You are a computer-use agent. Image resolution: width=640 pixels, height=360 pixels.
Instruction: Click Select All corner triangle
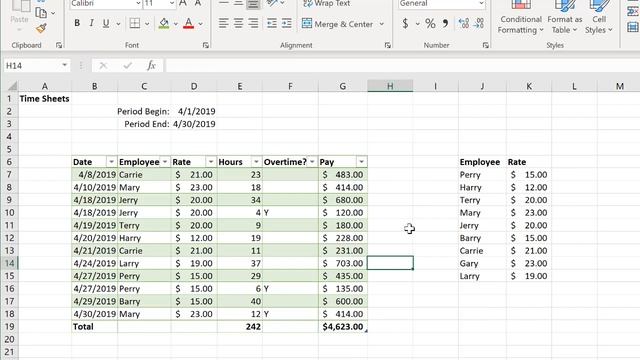coord(12,86)
